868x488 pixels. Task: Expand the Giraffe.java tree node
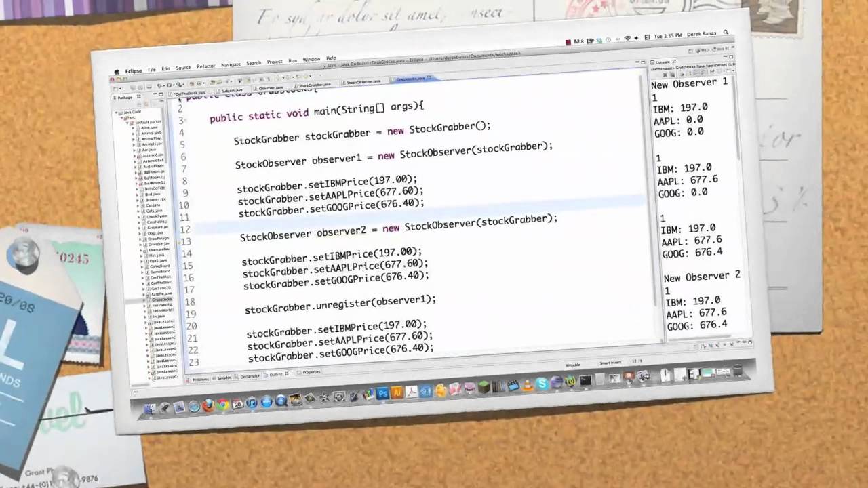143,293
